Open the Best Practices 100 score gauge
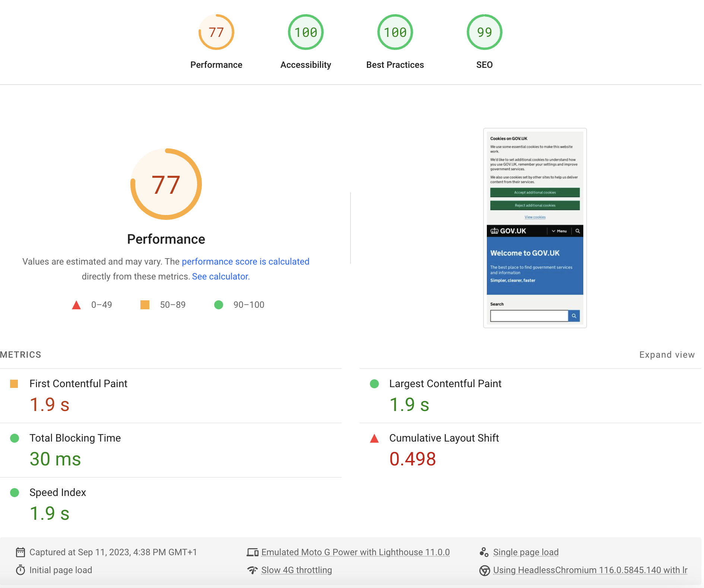Image resolution: width=704 pixels, height=588 pixels. pyautogui.click(x=395, y=32)
